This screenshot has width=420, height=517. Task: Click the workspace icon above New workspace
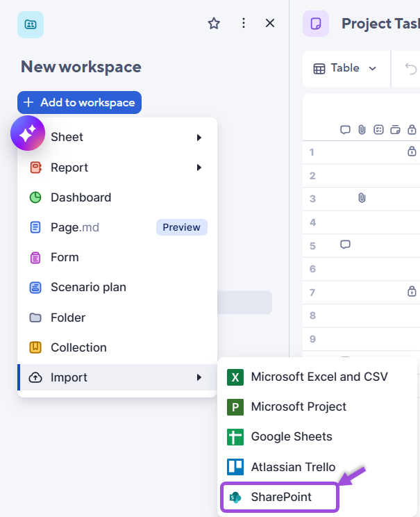coord(31,24)
